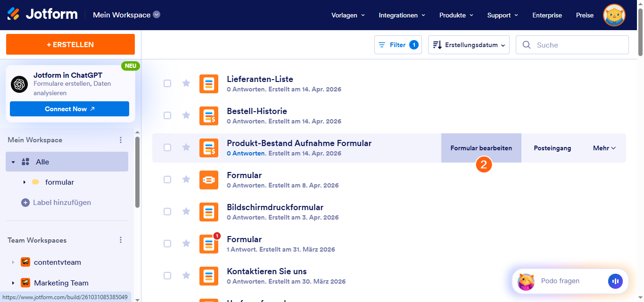Click the ERSTELLEN button
This screenshot has width=644, height=302.
70,44
